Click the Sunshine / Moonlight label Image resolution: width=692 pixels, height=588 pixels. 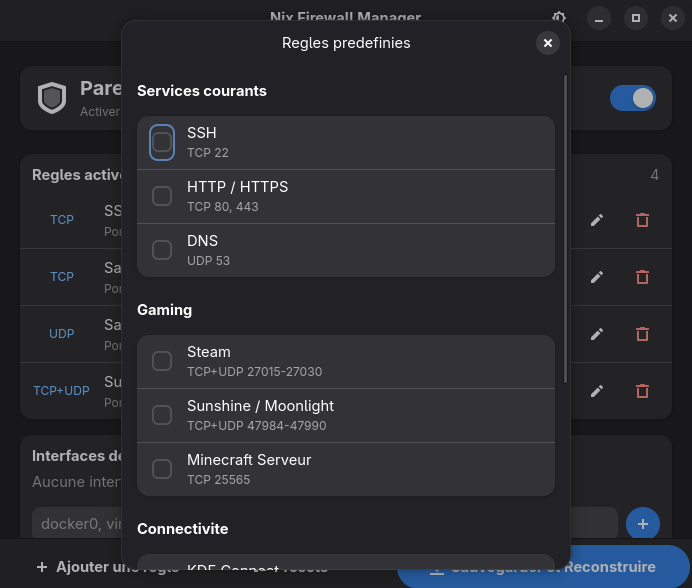260,406
